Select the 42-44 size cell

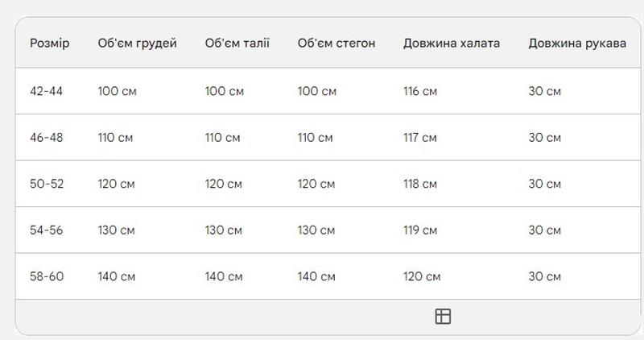(46, 91)
